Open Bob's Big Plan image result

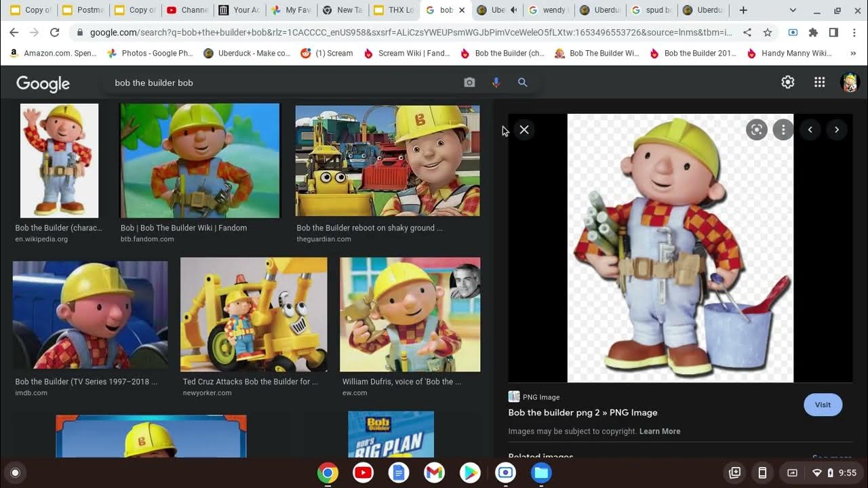pyautogui.click(x=391, y=434)
